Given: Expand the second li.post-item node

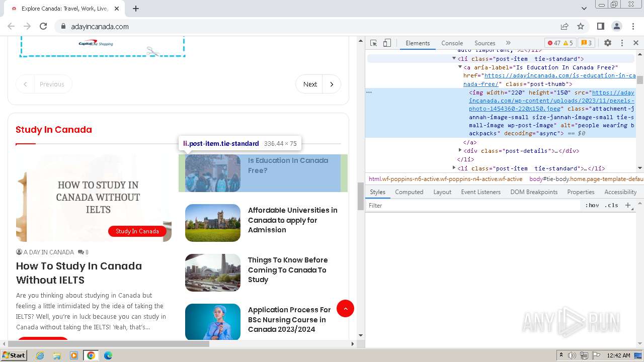Looking at the screenshot, I should tap(454, 168).
